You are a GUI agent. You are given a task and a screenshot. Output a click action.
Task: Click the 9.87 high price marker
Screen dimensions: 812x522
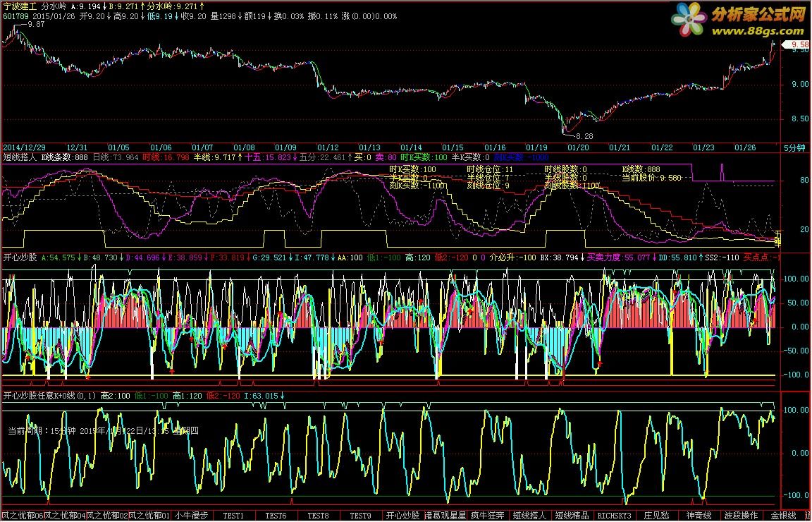35,25
